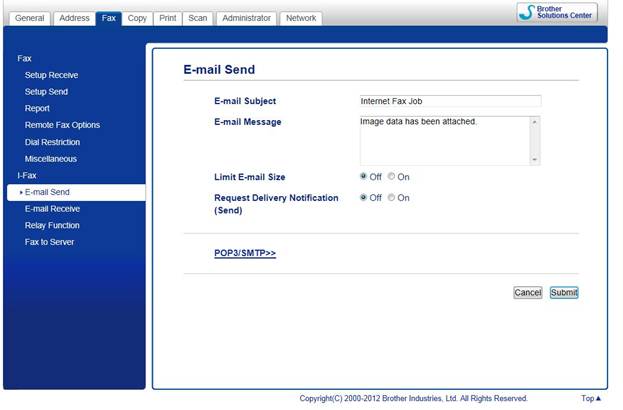This screenshot has height=410, width=623.
Task: Select the Network tab
Action: (300, 18)
